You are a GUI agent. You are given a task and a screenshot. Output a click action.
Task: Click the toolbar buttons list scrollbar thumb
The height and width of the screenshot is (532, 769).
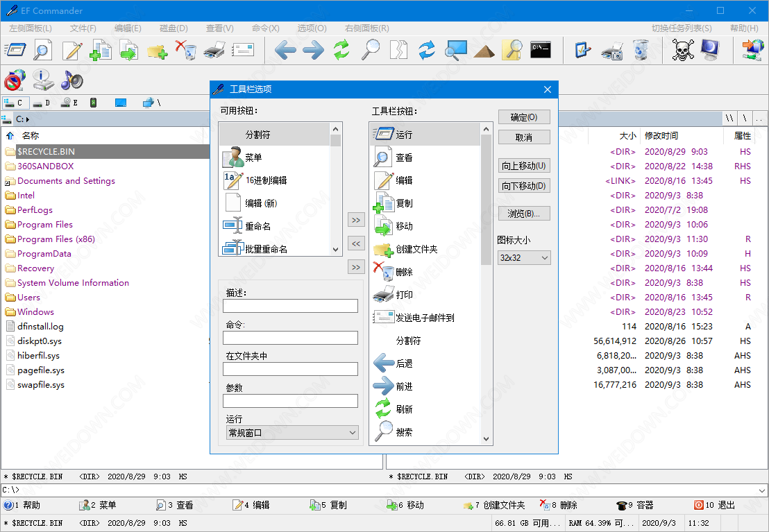(486, 198)
